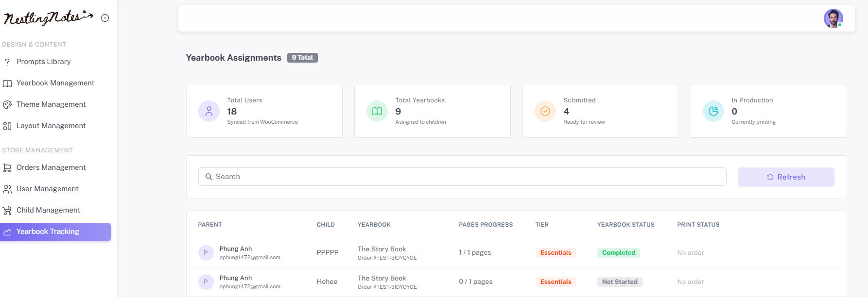Go to Child Management
868x297 pixels.
point(48,210)
